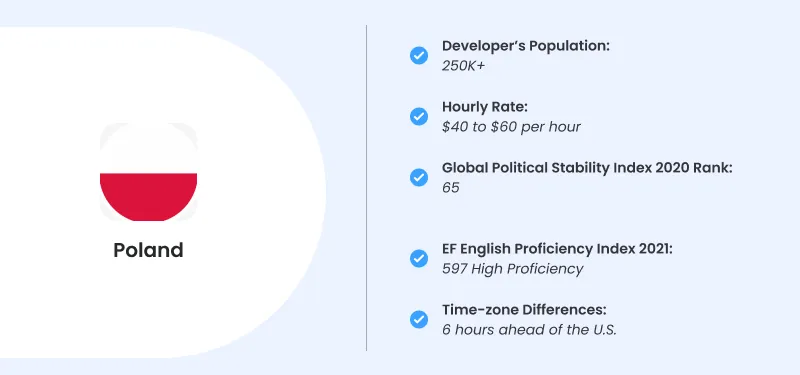The image size is (800, 375).
Task: Click the Developer's Population heading
Action: click(x=526, y=46)
